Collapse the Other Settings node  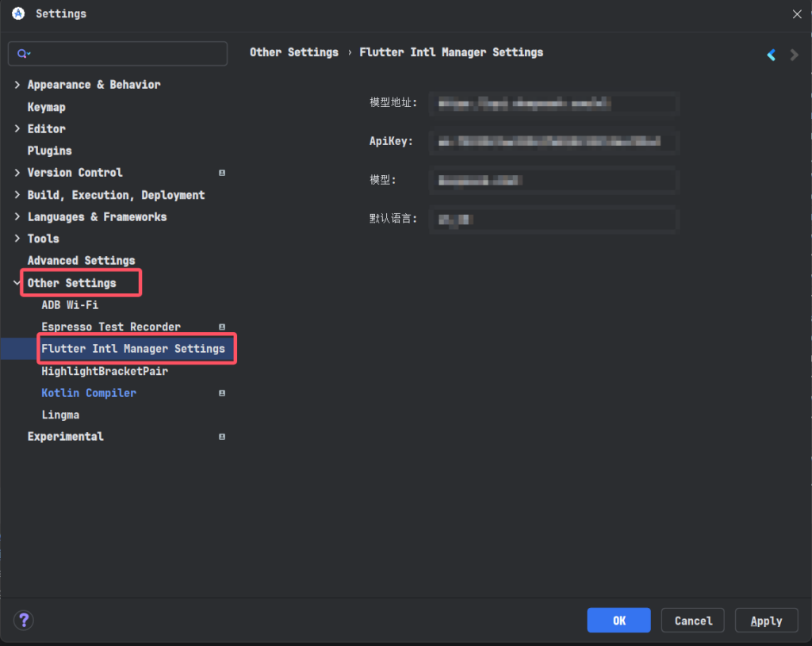(17, 283)
